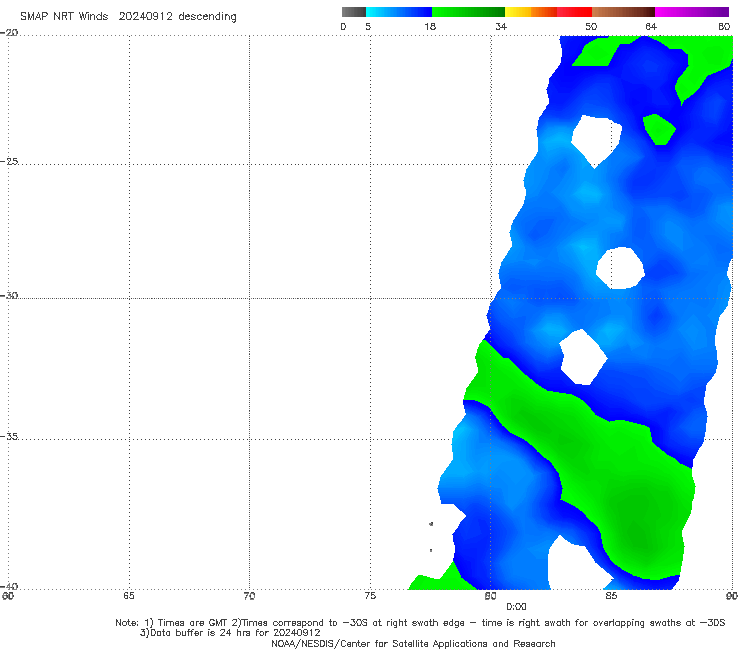Click the longitude axis label '60'

[8, 596]
